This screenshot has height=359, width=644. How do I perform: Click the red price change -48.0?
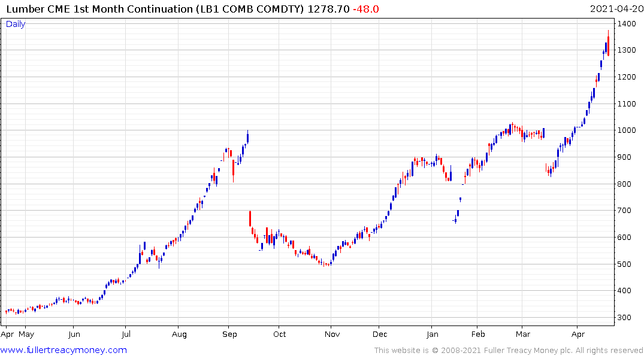(x=365, y=8)
